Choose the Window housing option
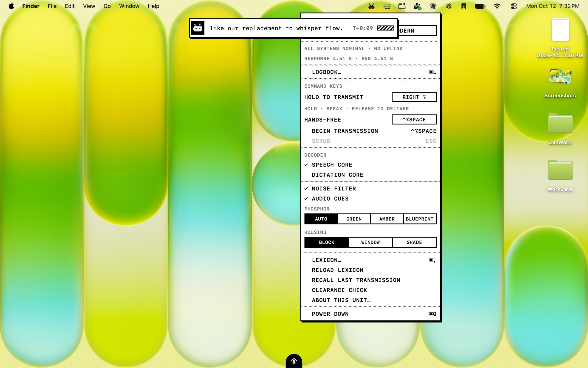This screenshot has width=588, height=368. pos(370,242)
